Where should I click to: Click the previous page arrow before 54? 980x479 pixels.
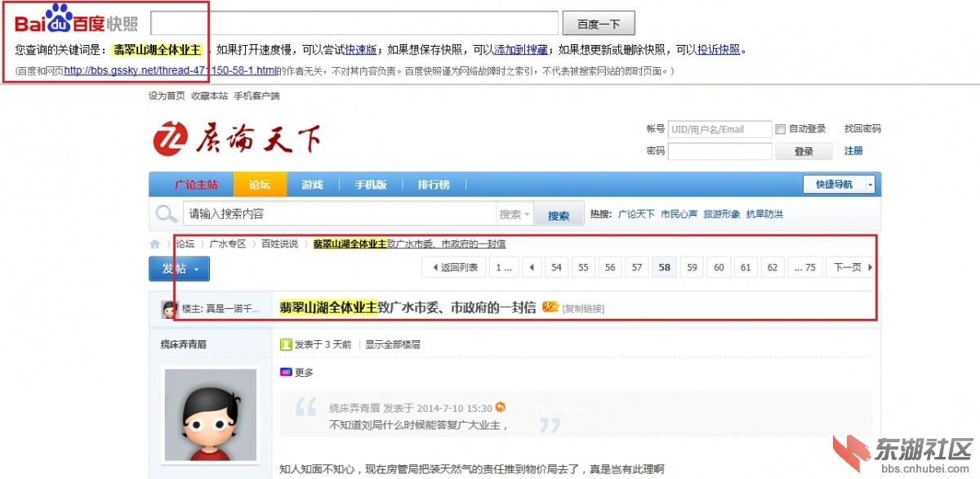532,267
